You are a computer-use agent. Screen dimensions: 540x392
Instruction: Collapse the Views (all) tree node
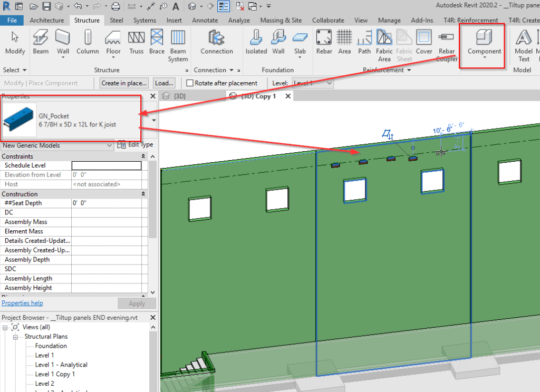click(5, 328)
